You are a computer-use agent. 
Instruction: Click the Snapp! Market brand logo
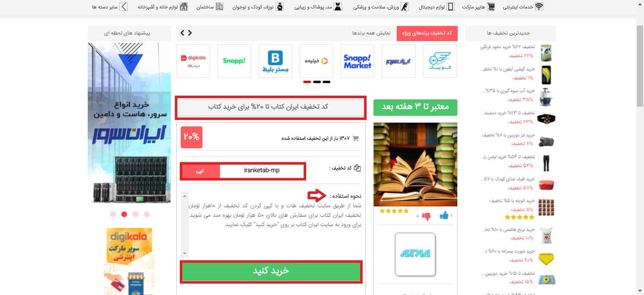(358, 61)
